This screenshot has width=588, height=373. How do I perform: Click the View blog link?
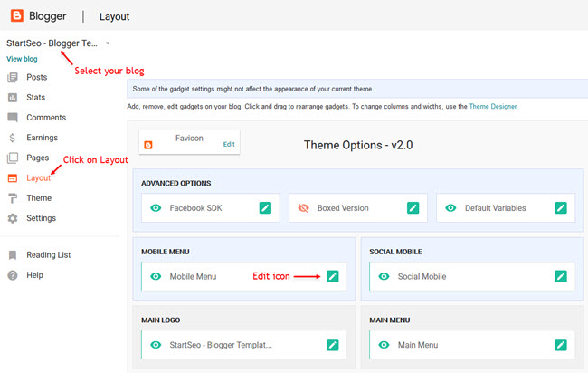tap(22, 59)
